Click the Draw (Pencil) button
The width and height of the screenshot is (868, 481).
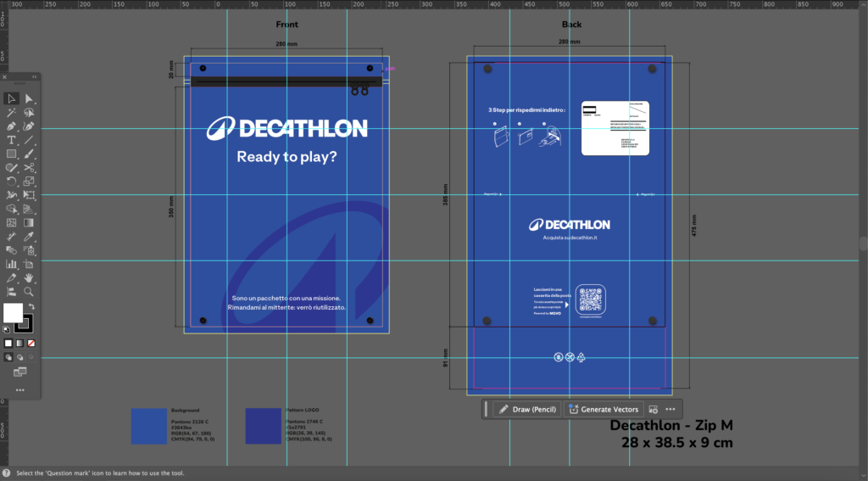526,409
